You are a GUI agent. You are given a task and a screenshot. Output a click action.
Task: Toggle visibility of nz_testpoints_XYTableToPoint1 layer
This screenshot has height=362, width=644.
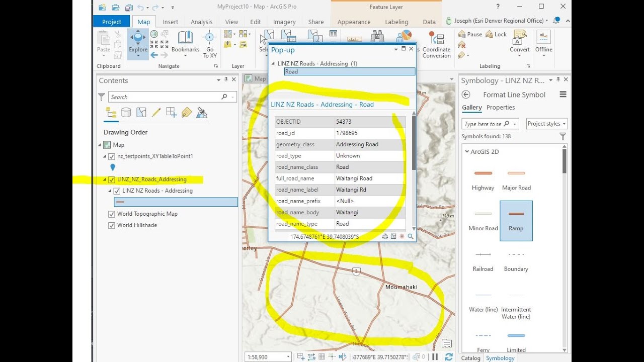[112, 156]
